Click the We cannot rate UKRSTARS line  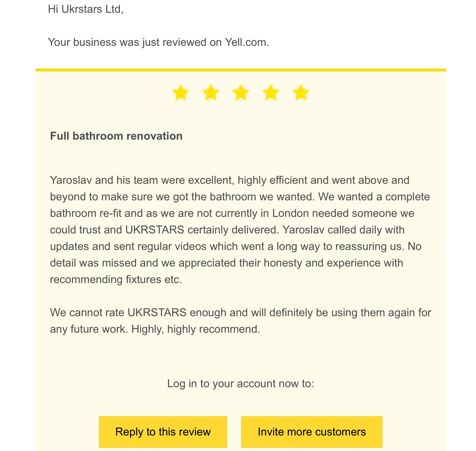[240, 312]
